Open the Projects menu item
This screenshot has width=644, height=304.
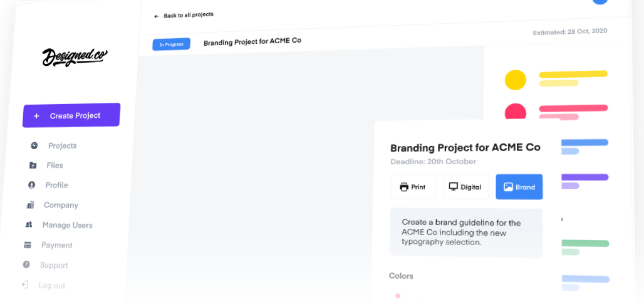click(62, 145)
